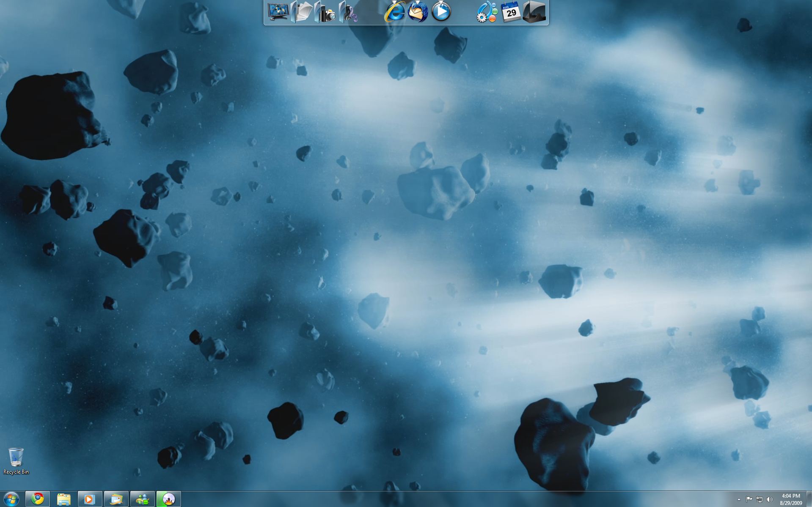Open the music folder with clef in dock
Viewport: 812px width, 507px height.
(x=348, y=12)
